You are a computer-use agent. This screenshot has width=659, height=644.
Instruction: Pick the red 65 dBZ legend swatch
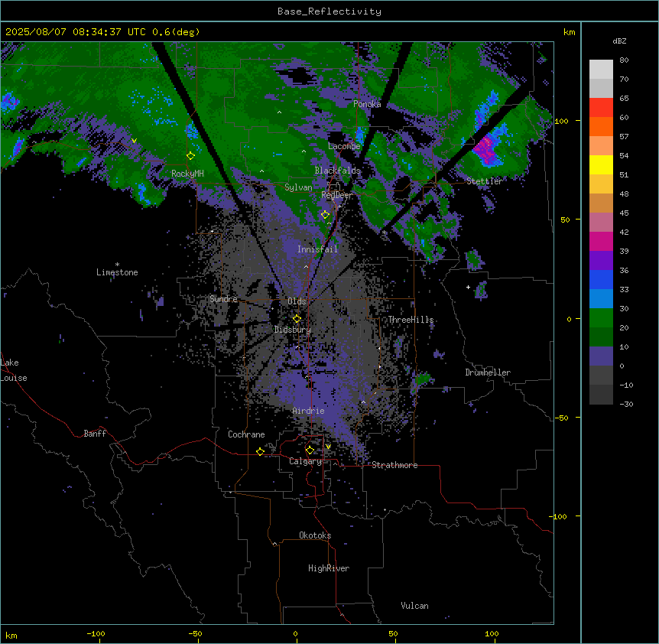tap(601, 107)
